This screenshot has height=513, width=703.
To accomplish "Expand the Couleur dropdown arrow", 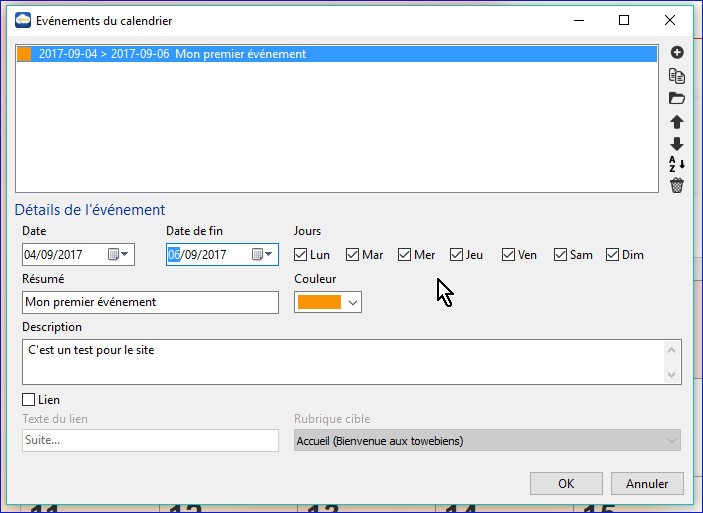I will 352,302.
